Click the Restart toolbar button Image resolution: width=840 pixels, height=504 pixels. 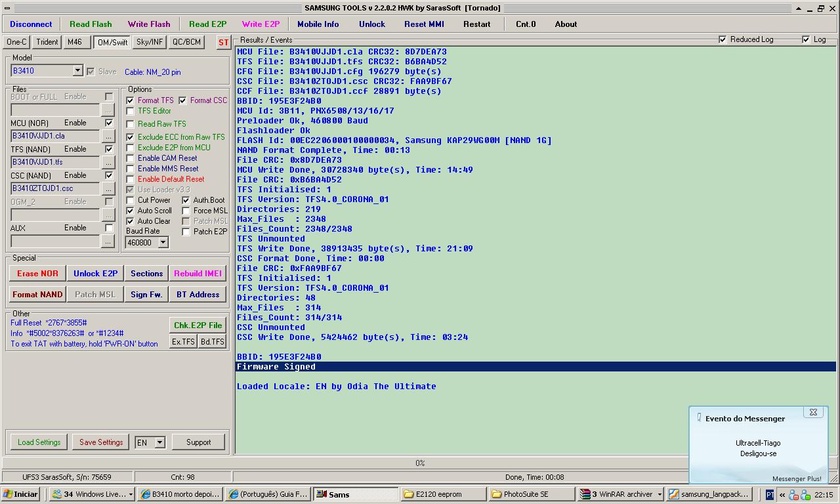(x=477, y=24)
